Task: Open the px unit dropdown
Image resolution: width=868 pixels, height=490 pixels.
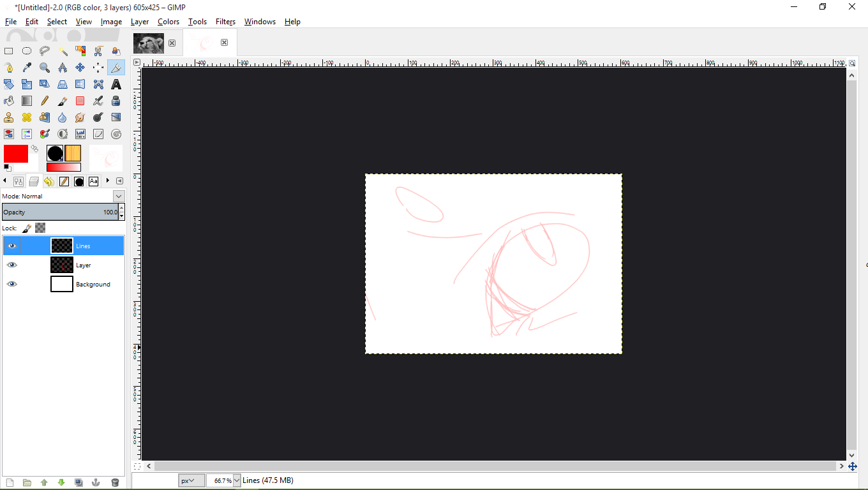Action: [x=191, y=480]
